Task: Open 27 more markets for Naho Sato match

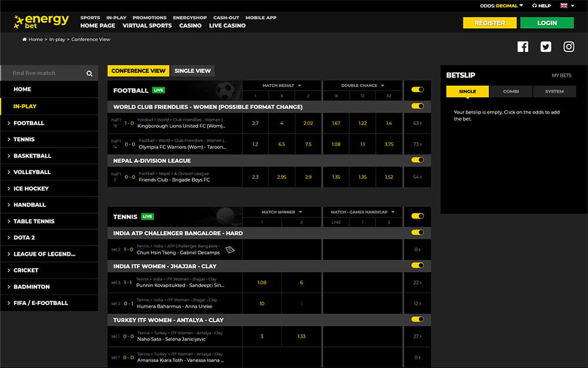Action: click(417, 336)
